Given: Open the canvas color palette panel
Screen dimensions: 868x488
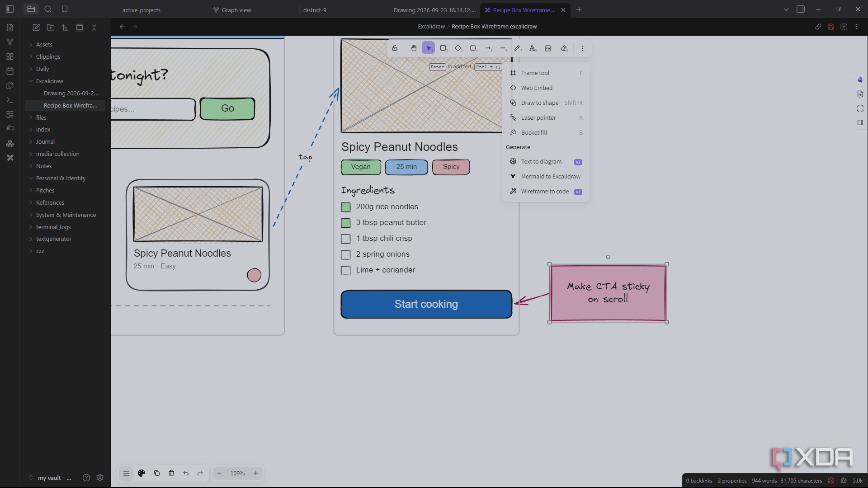Looking at the screenshot, I should [142, 473].
